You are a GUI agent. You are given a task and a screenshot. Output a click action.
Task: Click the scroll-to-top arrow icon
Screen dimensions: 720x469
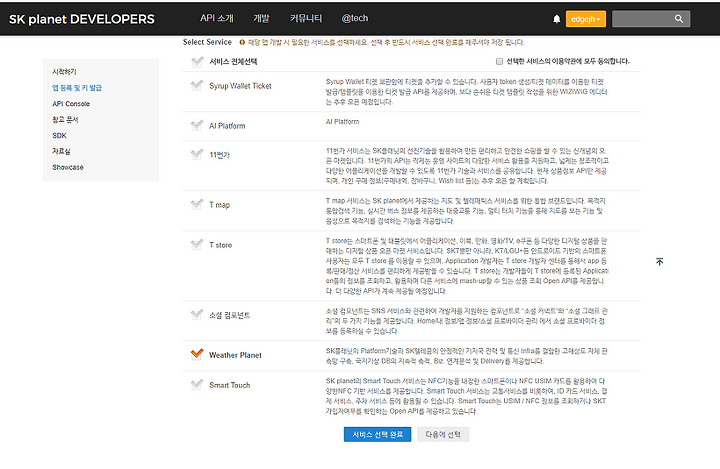tap(659, 261)
